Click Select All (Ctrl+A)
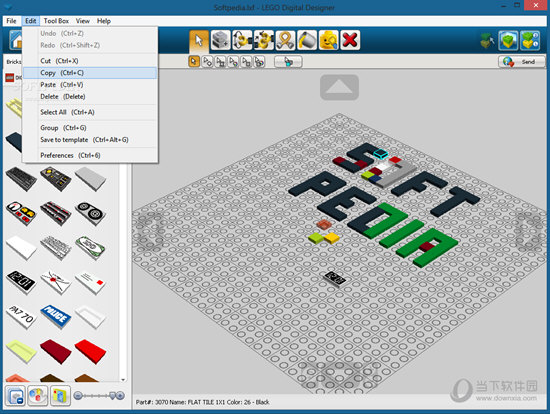This screenshot has height=414, width=550. point(90,112)
